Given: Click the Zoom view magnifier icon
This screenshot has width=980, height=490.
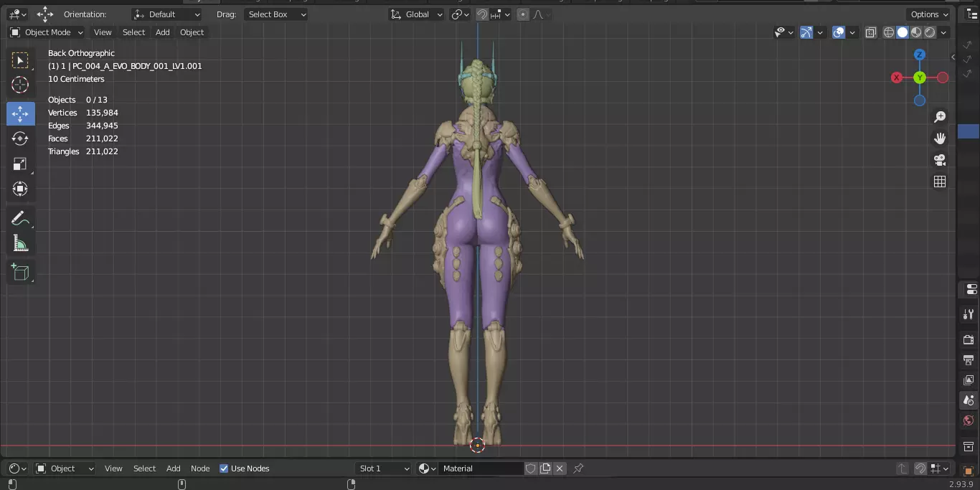Looking at the screenshot, I should pos(940,117).
